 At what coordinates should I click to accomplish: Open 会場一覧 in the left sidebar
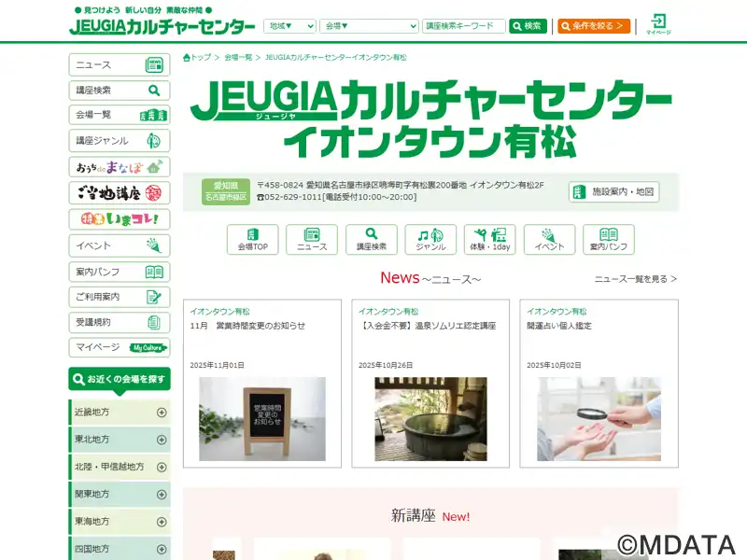(x=120, y=115)
